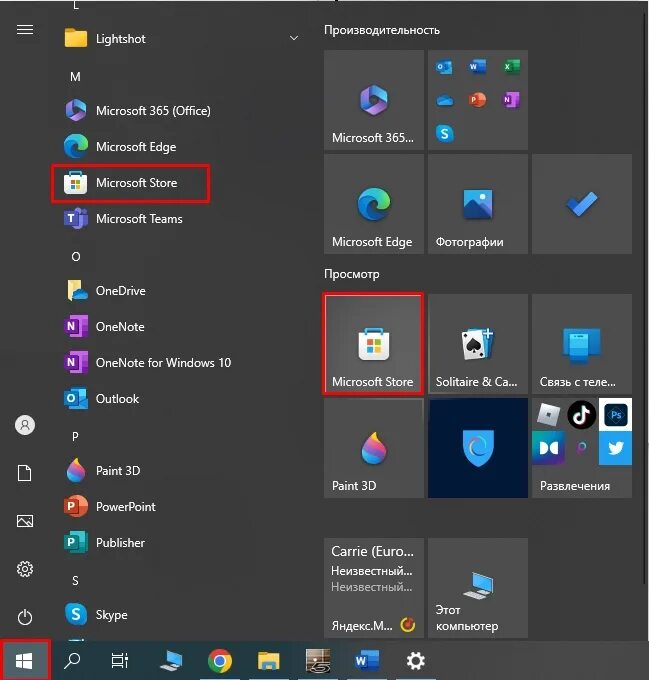This screenshot has width=649, height=680.
Task: Open the Paint 3D tile
Action: pyautogui.click(x=374, y=448)
